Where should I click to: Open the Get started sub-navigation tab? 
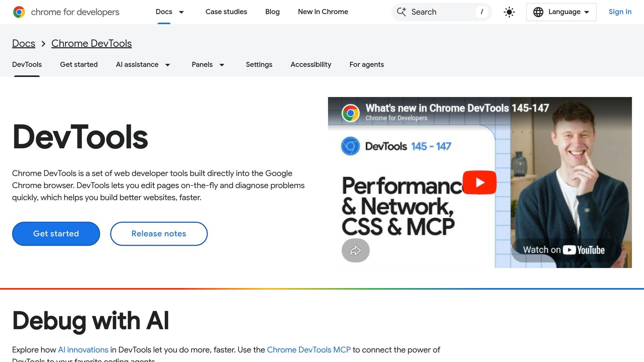(x=79, y=64)
